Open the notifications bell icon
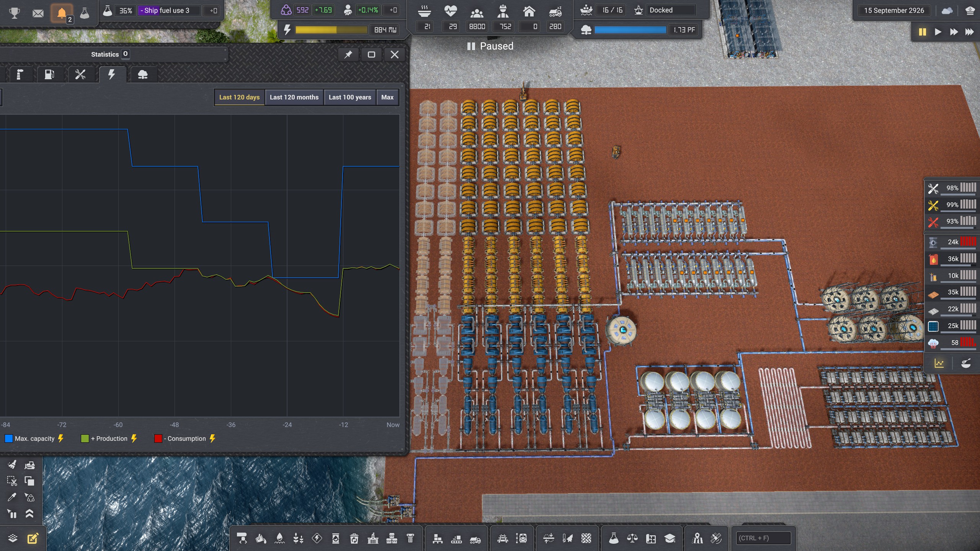 click(x=61, y=13)
